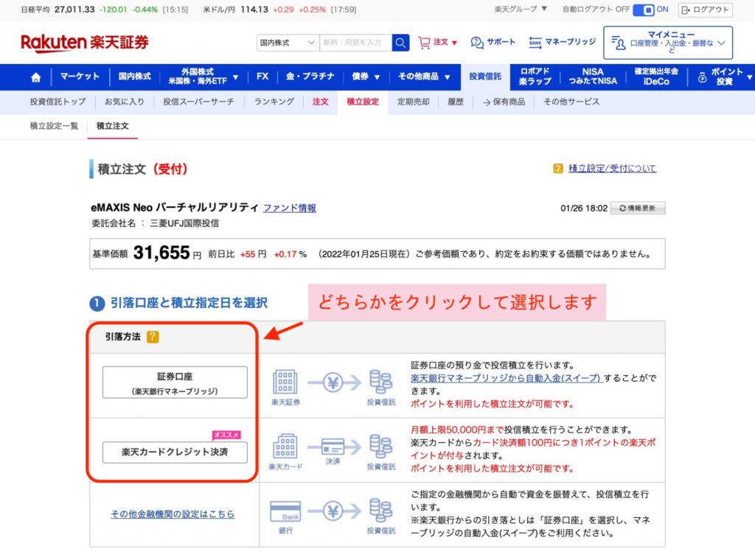This screenshot has width=755, height=560.
Task: Click help icon next to 積立設定/受付について
Action: (x=557, y=169)
